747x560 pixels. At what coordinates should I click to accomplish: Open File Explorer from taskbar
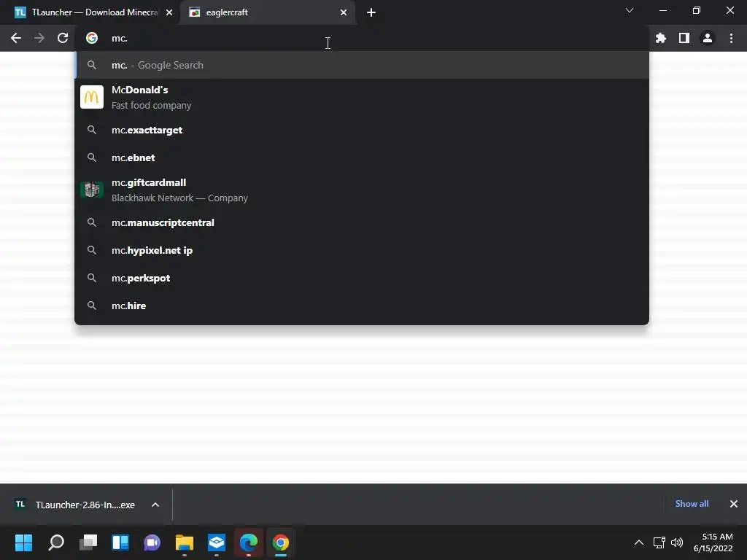[x=185, y=542]
